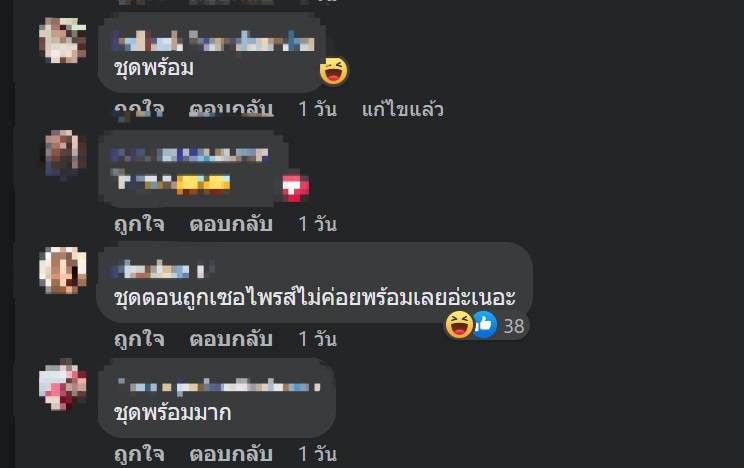Click ตอบกลับ under the first ชุดพร้อม comment

231,109
